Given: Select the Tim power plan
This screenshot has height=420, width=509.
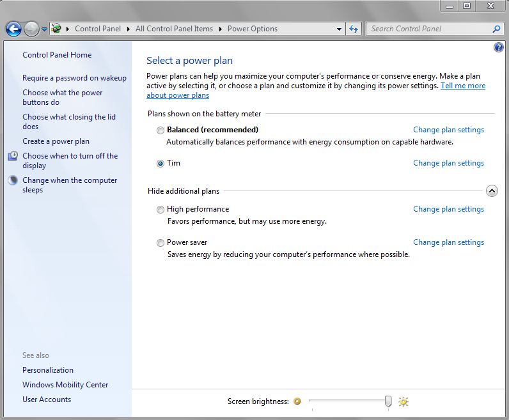Looking at the screenshot, I should click(x=160, y=164).
